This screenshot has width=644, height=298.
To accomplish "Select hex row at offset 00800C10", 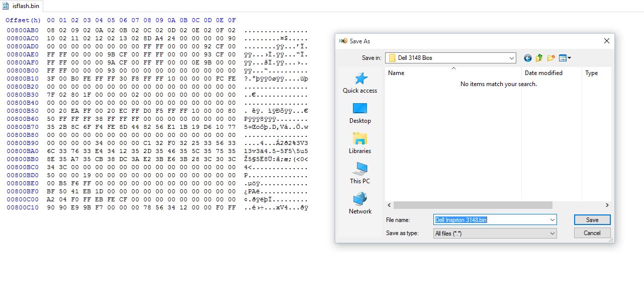I will (157, 208).
